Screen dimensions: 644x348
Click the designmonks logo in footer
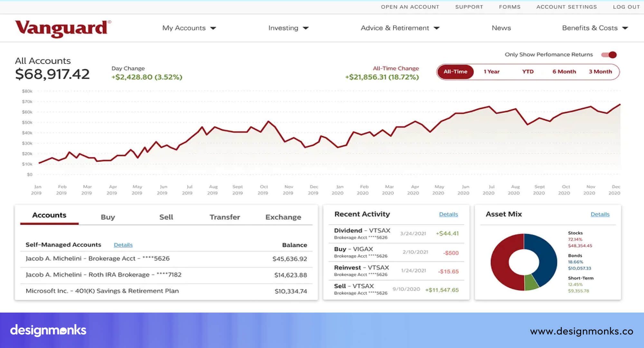click(48, 330)
